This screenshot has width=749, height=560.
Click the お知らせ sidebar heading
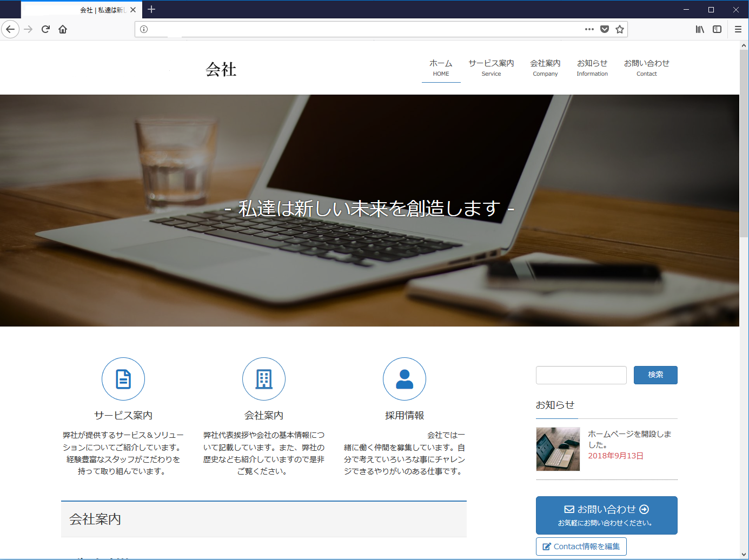[555, 405]
